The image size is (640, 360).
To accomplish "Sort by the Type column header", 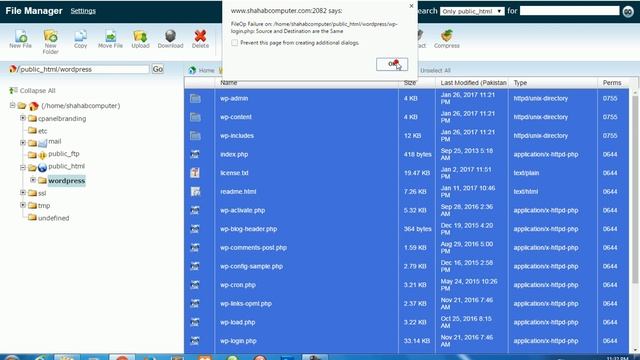I will point(520,82).
